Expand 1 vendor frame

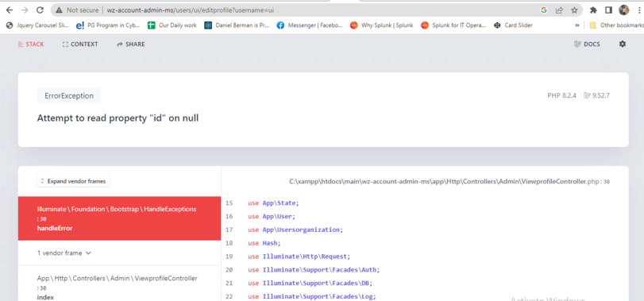(64, 253)
